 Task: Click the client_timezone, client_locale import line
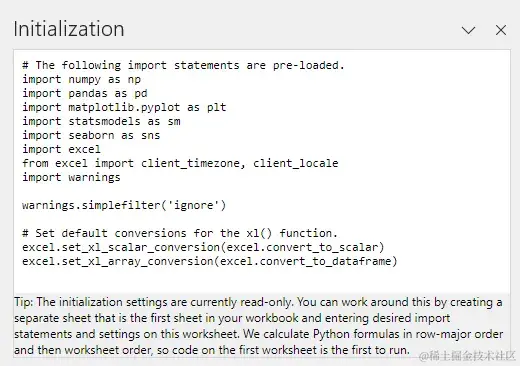(x=180, y=163)
